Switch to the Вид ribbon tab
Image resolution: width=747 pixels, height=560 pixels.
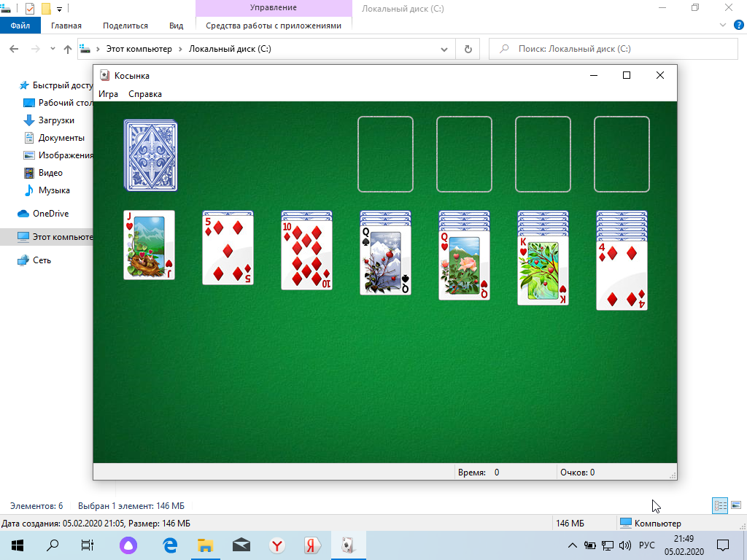point(177,26)
